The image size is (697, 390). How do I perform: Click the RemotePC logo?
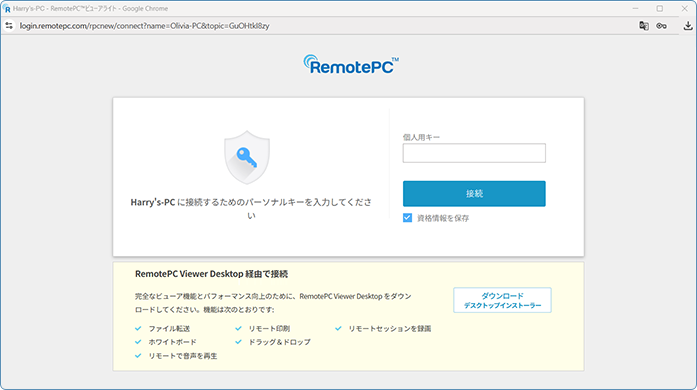point(351,65)
